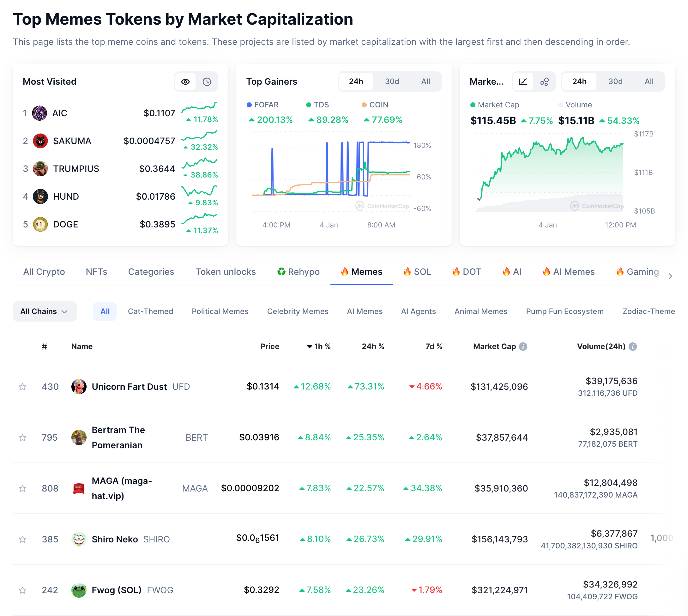
Task: Add Unicorn Fart Dust to watchlist star
Action: coord(23,386)
